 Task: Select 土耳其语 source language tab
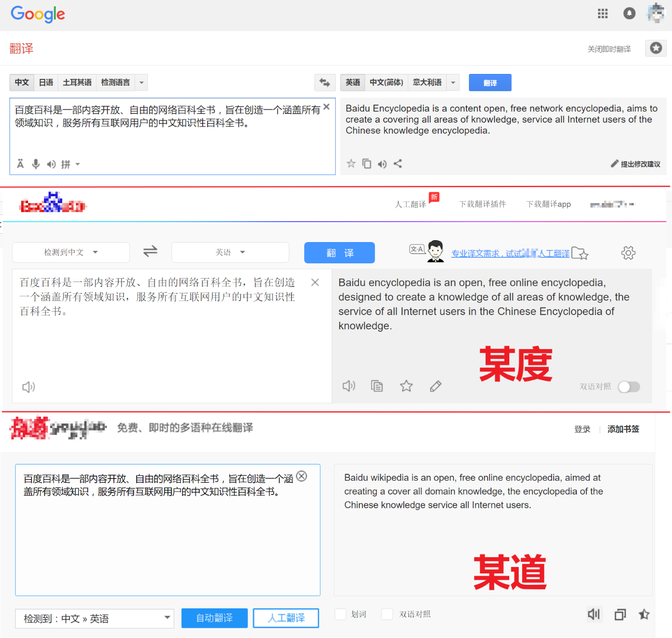pos(77,82)
